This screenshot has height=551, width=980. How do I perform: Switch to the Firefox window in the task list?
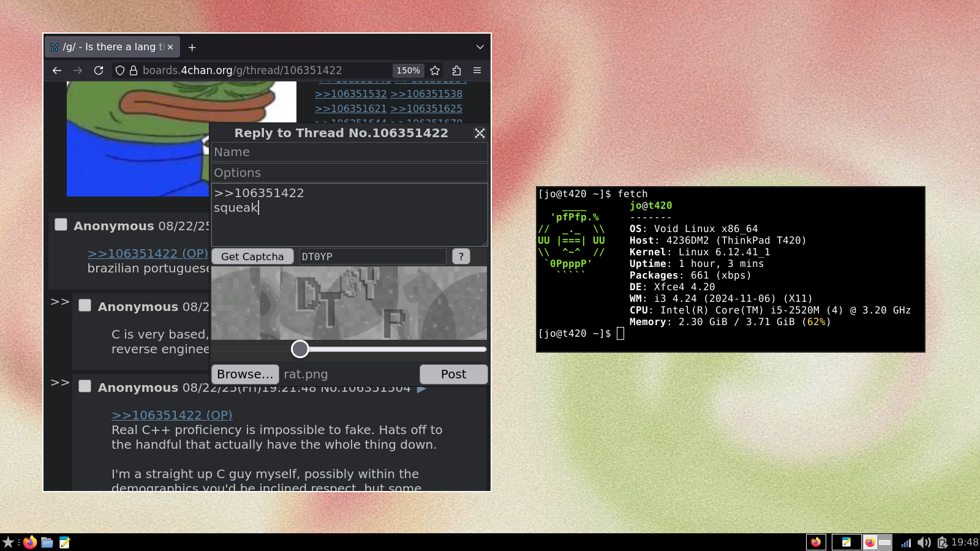pos(816,542)
